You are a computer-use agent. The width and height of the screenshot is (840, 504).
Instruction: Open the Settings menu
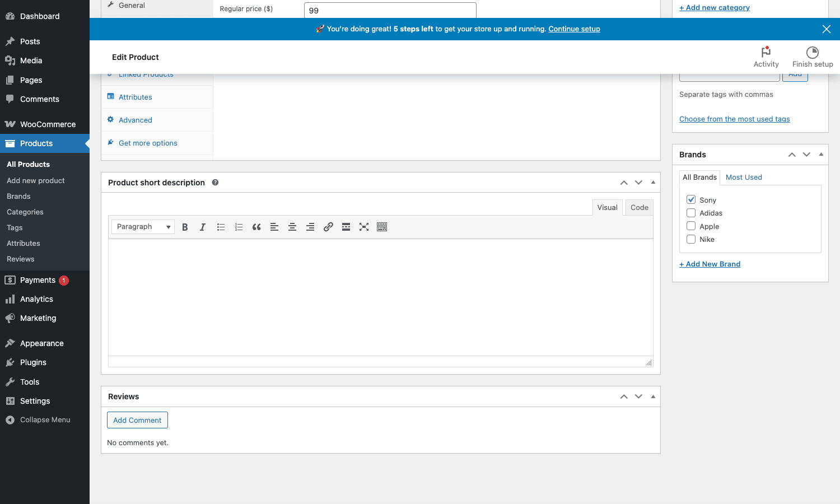[x=45, y=401]
